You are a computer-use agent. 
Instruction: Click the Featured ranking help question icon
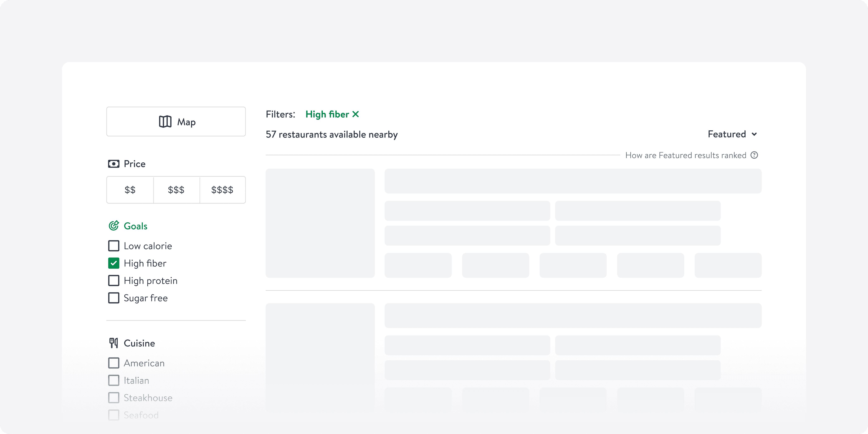[x=754, y=155]
